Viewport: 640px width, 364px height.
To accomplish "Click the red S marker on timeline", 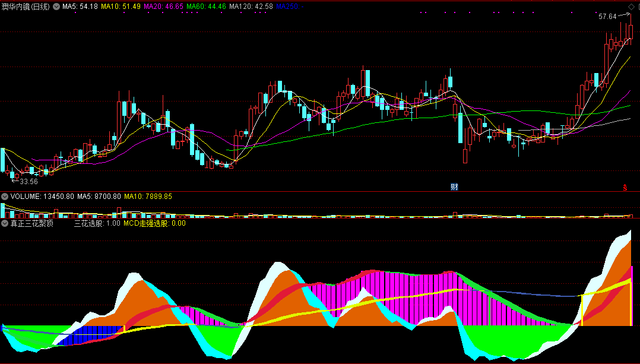I will tap(625, 188).
